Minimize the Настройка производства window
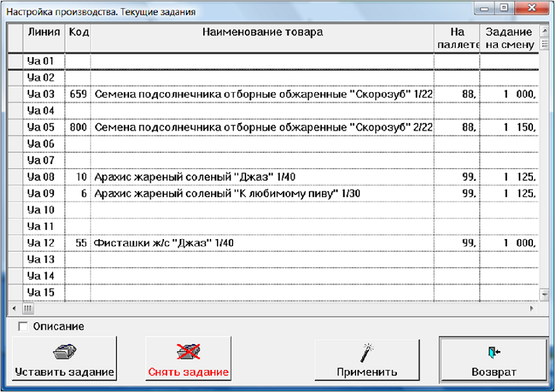This screenshot has width=555, height=392. 484,8
